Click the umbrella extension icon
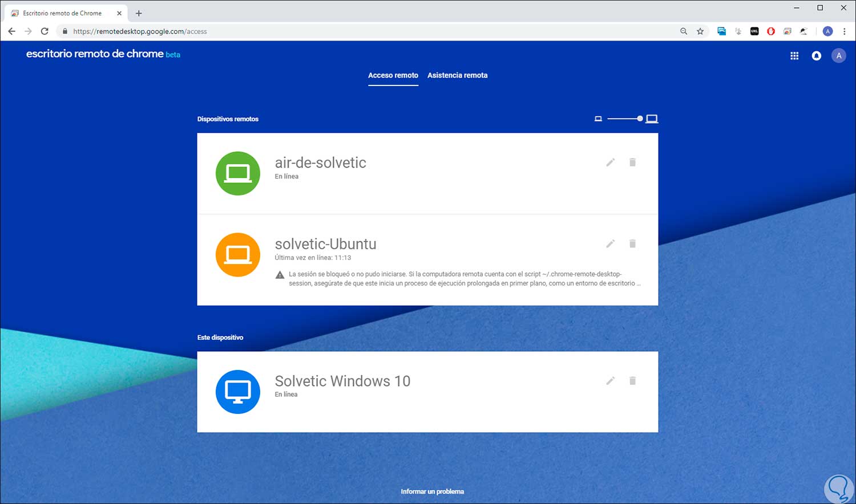The image size is (856, 504). click(803, 31)
